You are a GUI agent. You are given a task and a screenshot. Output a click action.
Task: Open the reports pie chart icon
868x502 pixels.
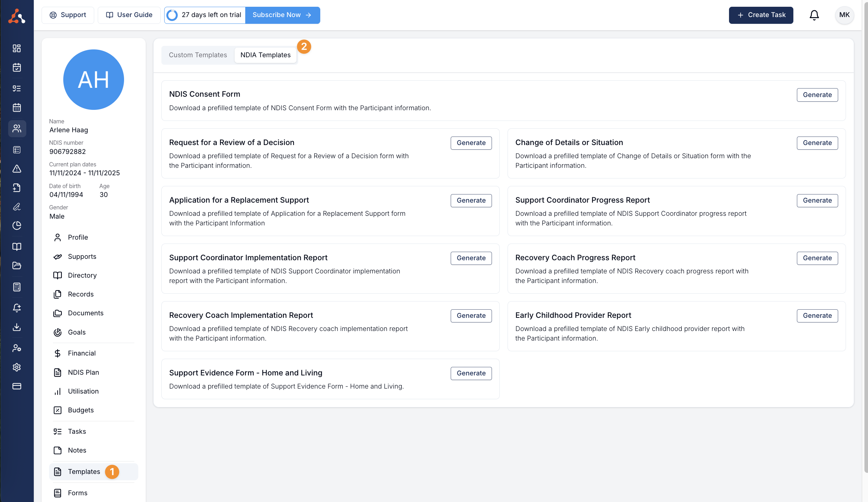17,225
